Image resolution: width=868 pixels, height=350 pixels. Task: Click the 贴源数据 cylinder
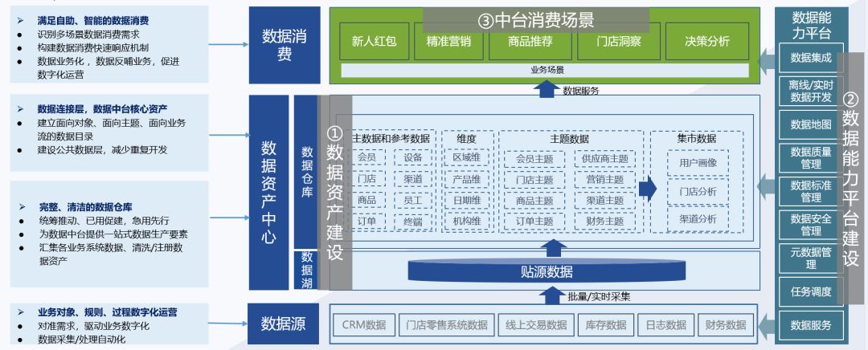[547, 271]
